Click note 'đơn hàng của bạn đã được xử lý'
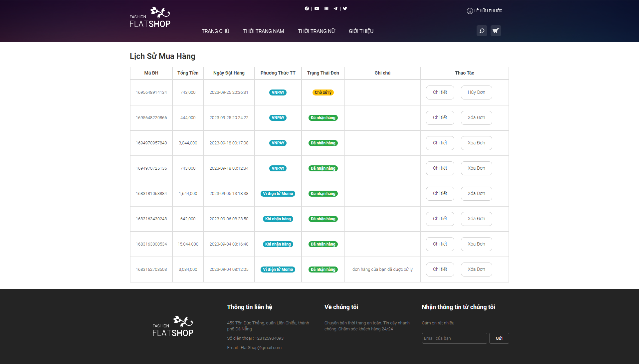Image resolution: width=639 pixels, height=364 pixels. [382, 270]
